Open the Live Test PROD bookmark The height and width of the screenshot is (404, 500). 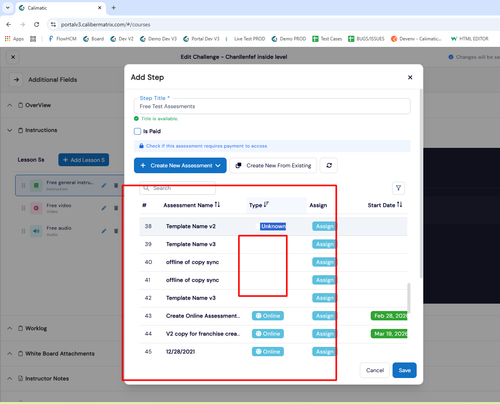[x=249, y=39]
